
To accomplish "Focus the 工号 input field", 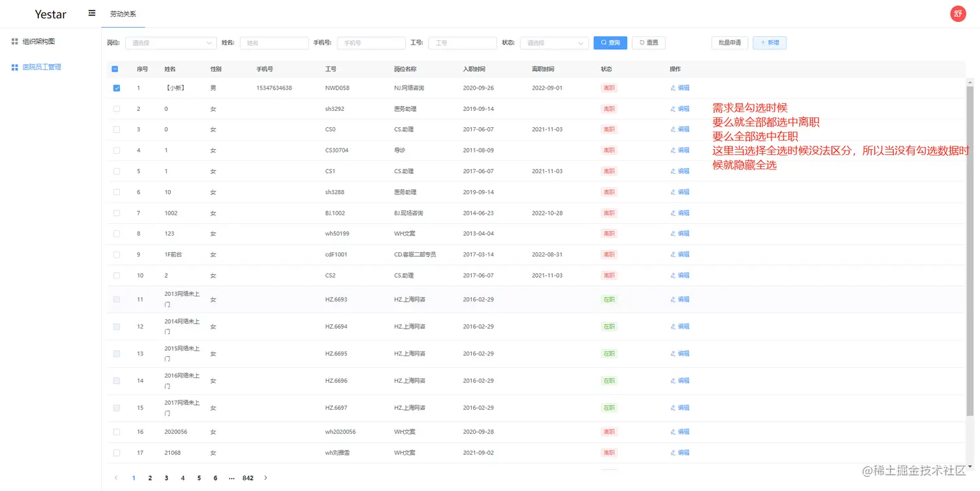I will [463, 43].
